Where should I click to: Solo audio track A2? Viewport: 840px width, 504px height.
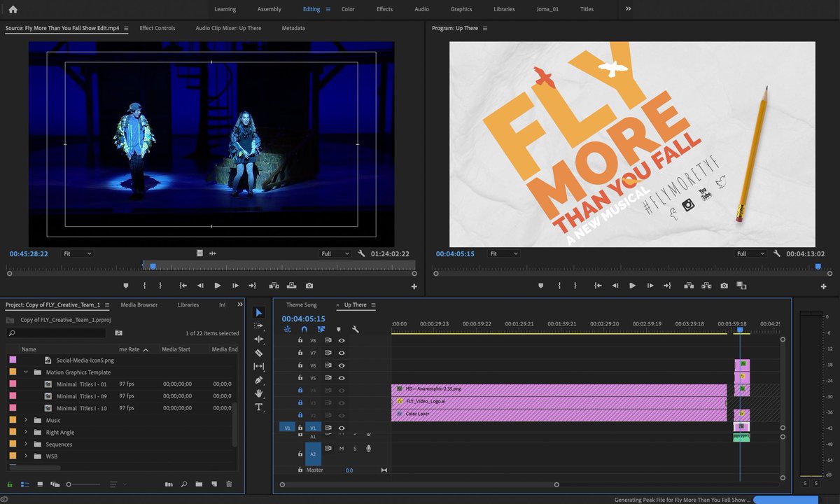click(x=355, y=449)
